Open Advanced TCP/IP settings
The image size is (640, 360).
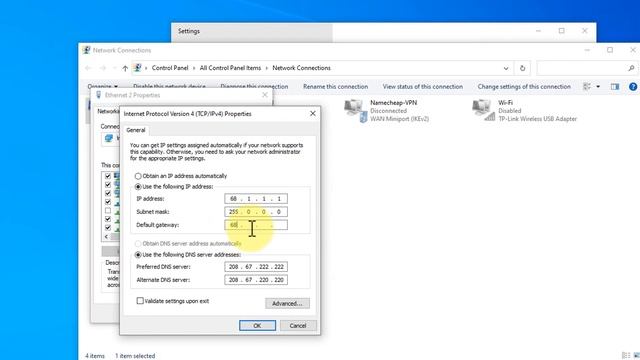coord(287,303)
